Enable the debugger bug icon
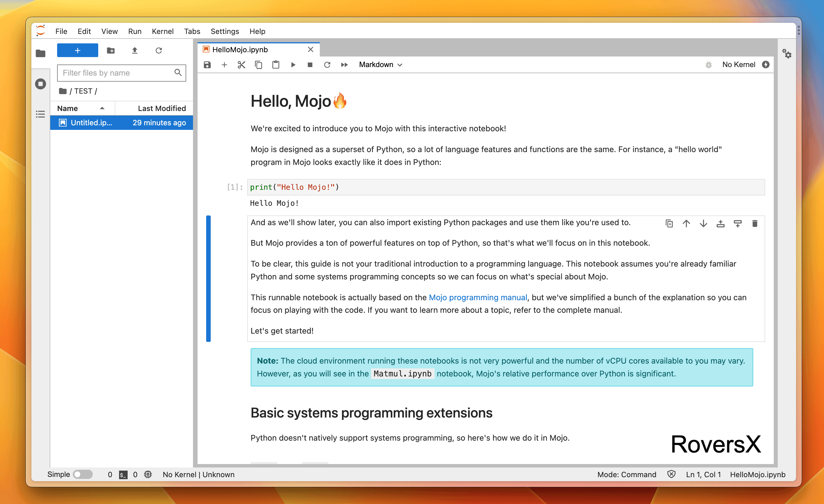This screenshot has height=504, width=824. point(708,64)
